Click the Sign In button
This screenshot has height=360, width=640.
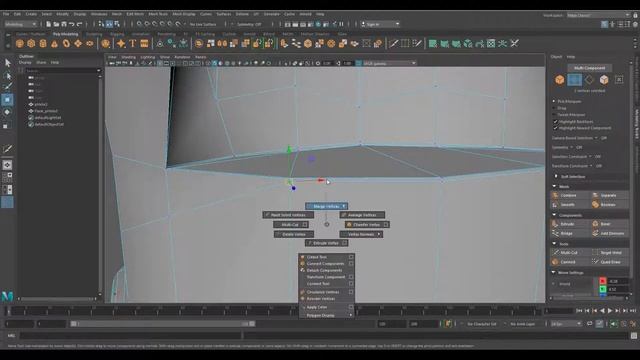click(380, 24)
